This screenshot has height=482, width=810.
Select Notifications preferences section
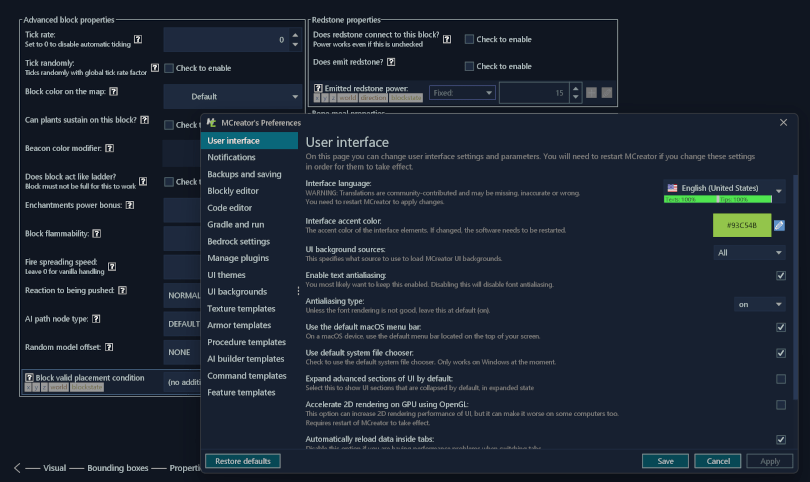(250, 157)
